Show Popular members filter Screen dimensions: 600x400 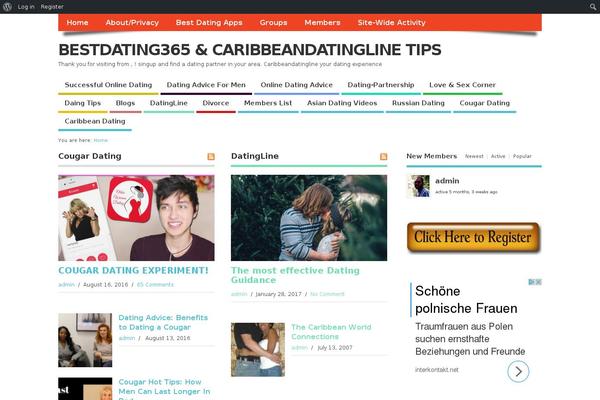tap(522, 156)
